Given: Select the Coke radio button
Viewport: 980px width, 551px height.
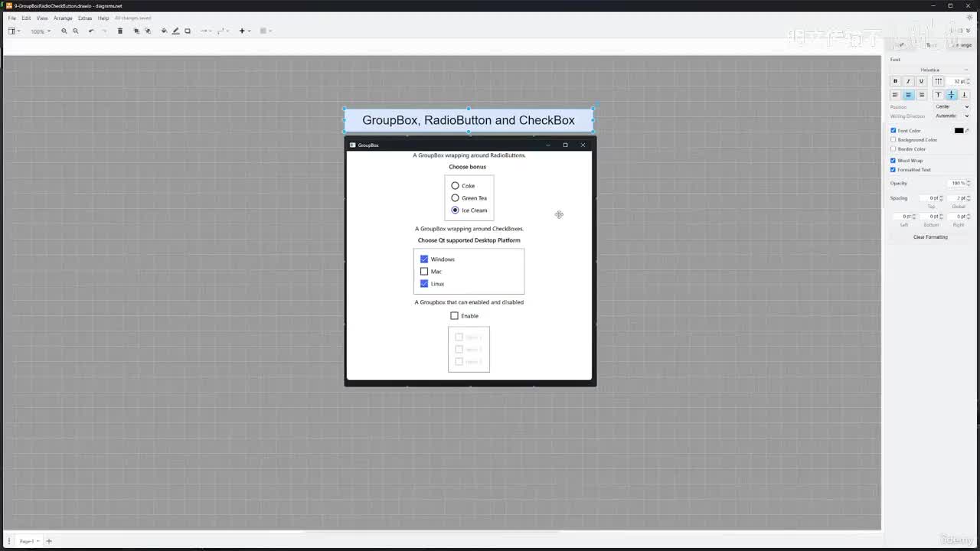Looking at the screenshot, I should coord(455,186).
